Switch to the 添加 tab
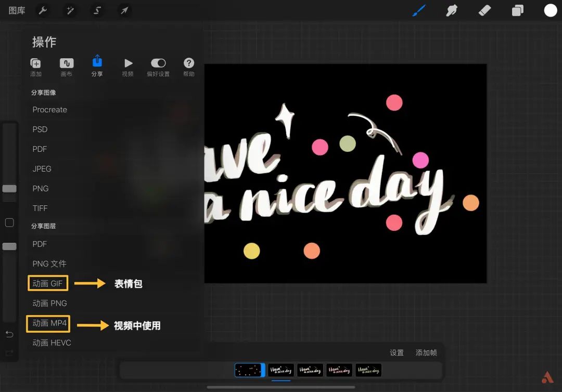The width and height of the screenshot is (562, 392). click(36, 67)
